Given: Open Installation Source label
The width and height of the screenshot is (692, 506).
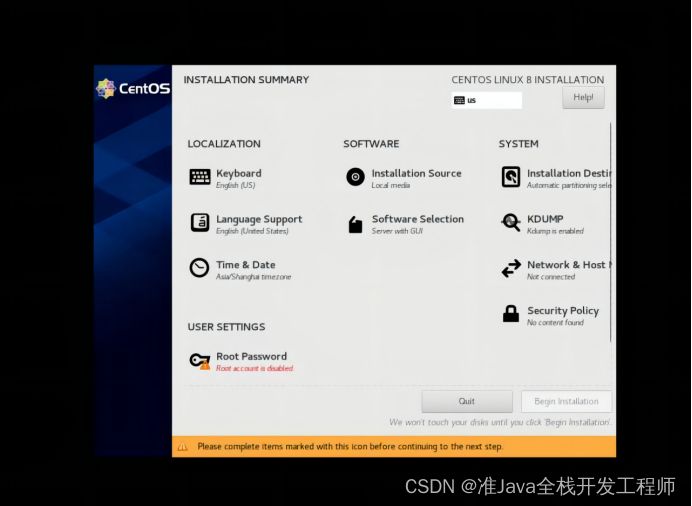Looking at the screenshot, I should pyautogui.click(x=417, y=173).
